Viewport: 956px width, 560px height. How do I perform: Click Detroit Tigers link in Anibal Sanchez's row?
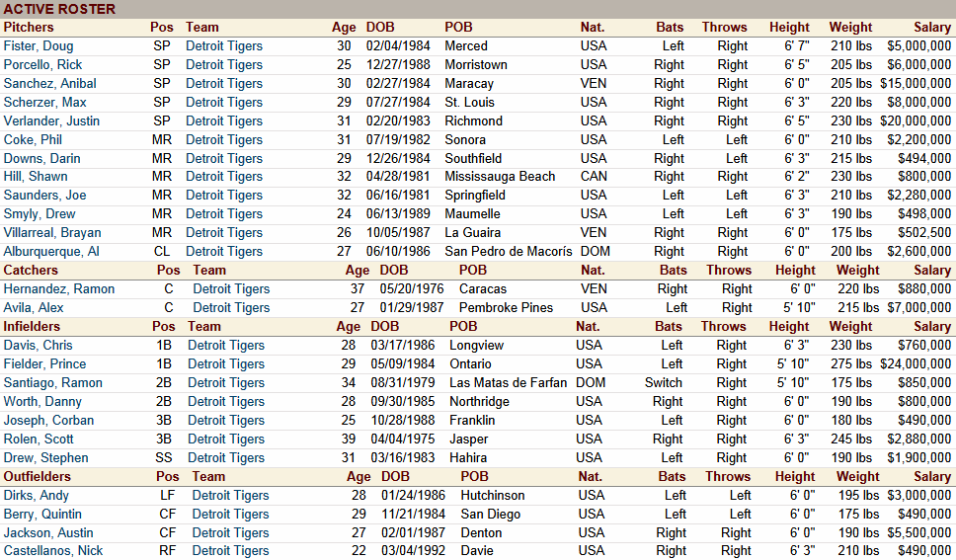pos(224,83)
